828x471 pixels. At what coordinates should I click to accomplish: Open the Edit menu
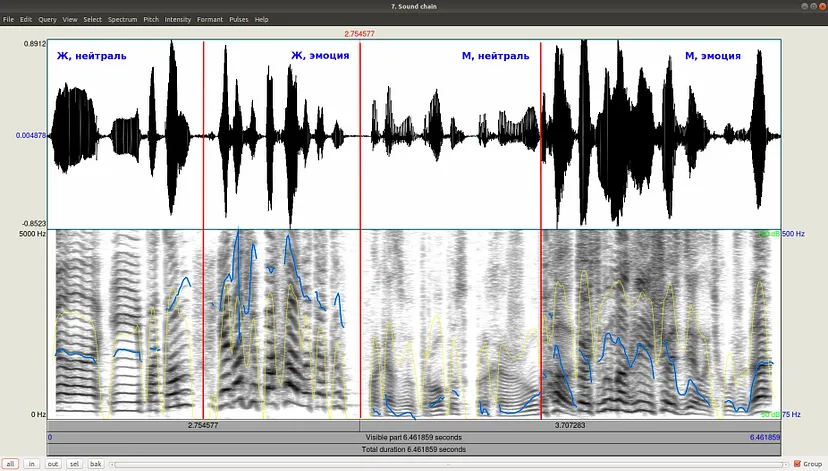click(26, 20)
